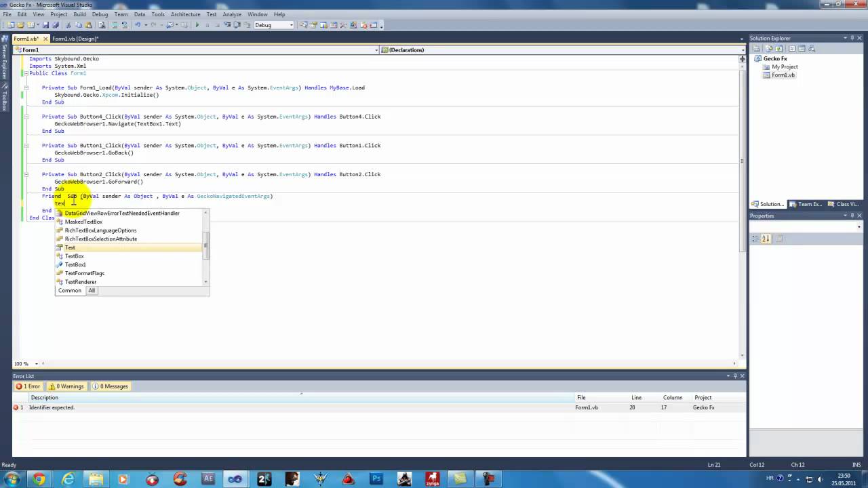Collapse the Button1_Click sub outline
The width and height of the screenshot is (868, 488).
tap(26, 146)
